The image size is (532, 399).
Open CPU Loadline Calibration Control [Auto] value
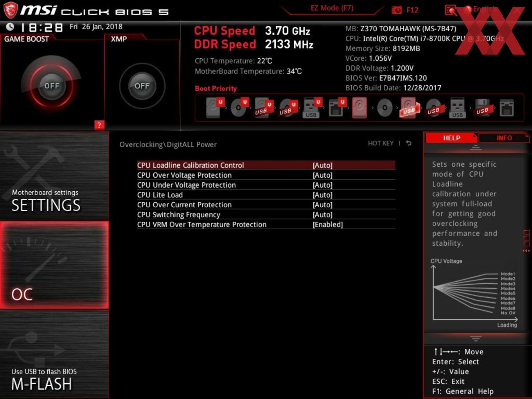click(x=323, y=165)
